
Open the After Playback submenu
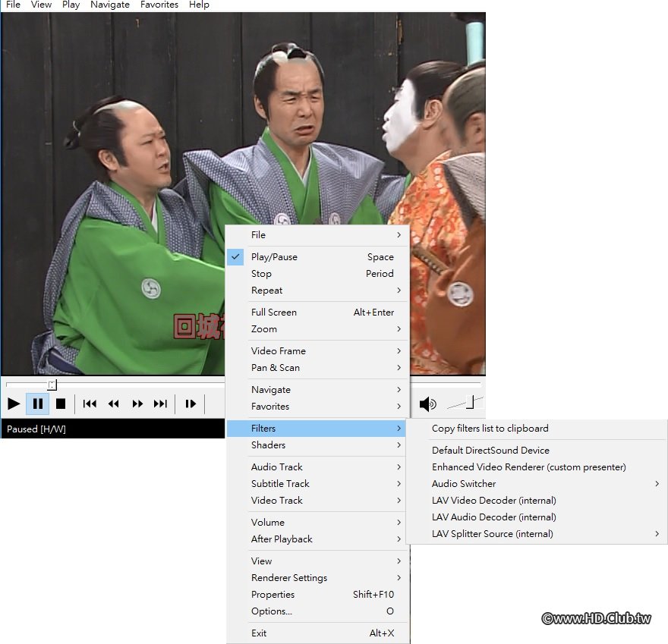point(317,539)
